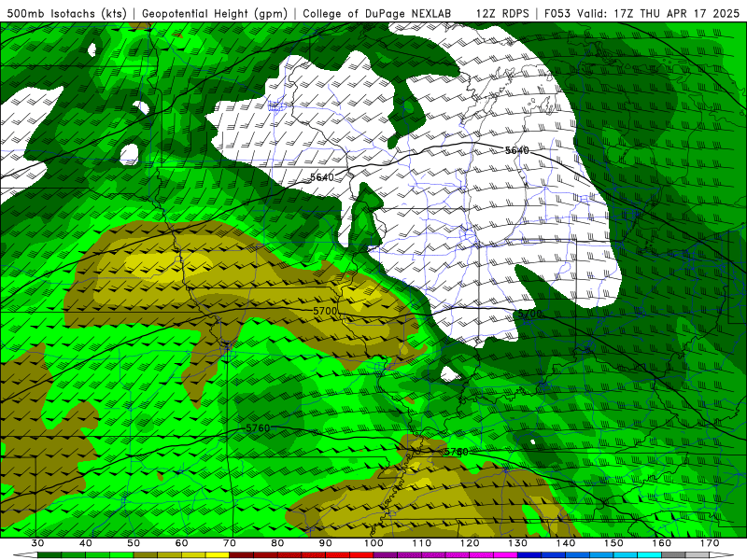Select the eastern 5700 contour label

coord(529,314)
